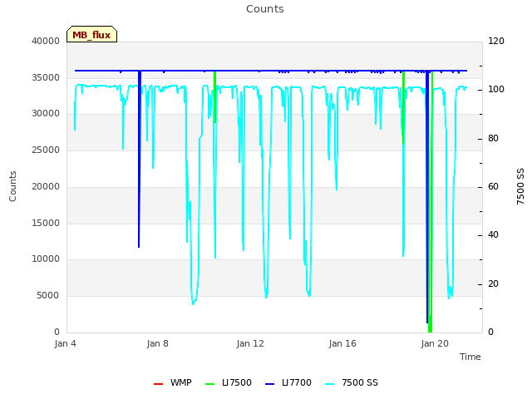Click the 10000 left axis value
The image size is (532, 399).
(46, 259)
